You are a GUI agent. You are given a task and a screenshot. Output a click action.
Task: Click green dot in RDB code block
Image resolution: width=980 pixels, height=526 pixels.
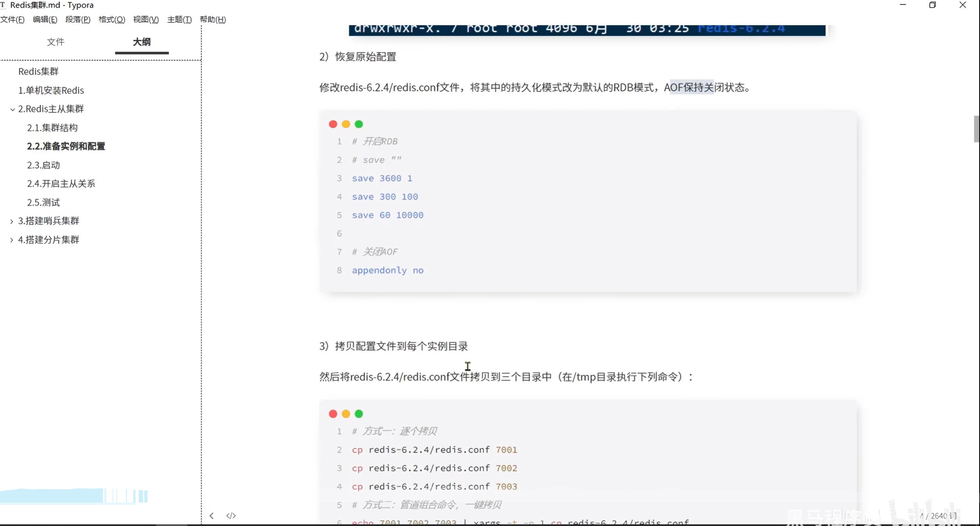[359, 124]
